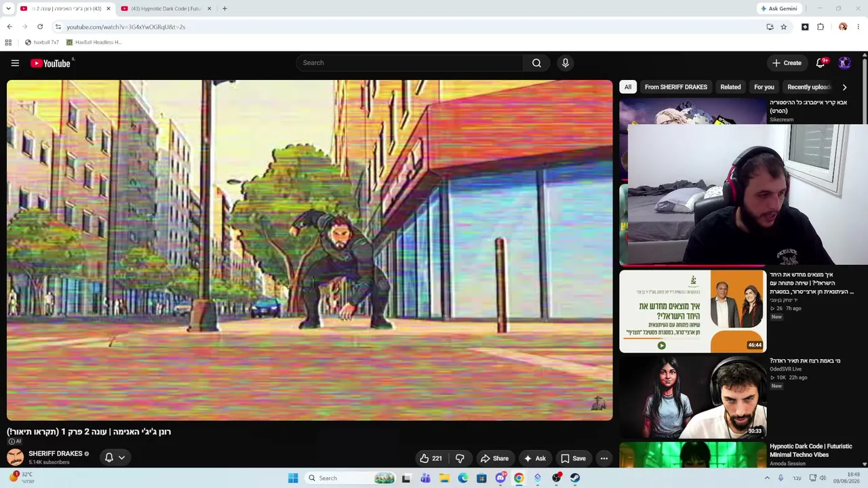
Task: View site information icon in address bar
Action: tap(58, 27)
